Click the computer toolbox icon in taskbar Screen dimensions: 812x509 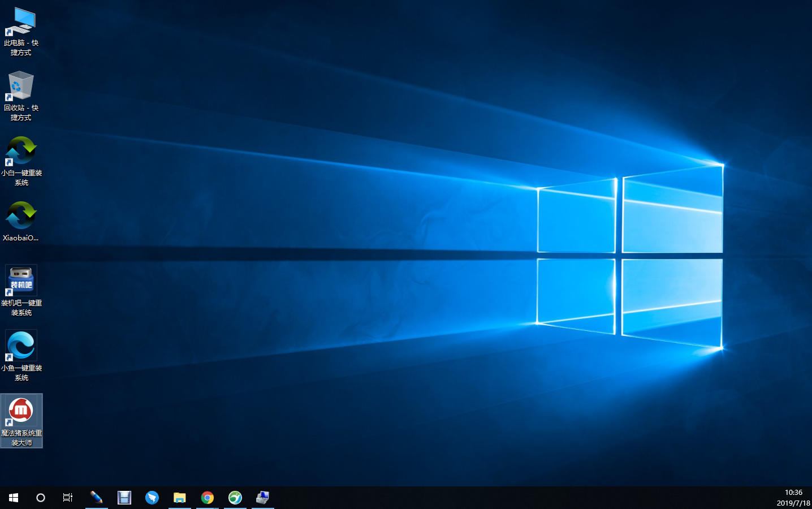[263, 498]
